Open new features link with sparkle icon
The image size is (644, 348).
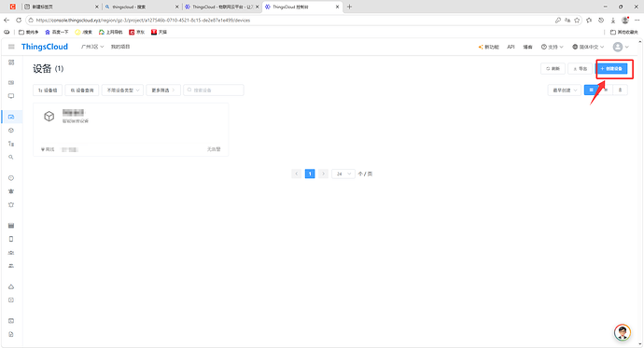pyautogui.click(x=488, y=47)
